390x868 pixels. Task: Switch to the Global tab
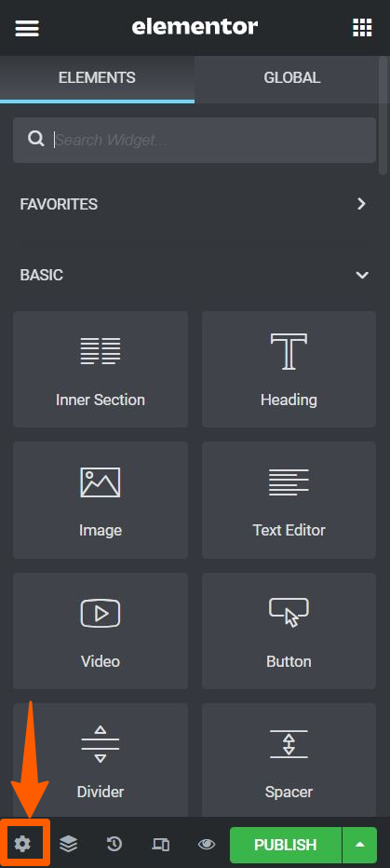(291, 78)
